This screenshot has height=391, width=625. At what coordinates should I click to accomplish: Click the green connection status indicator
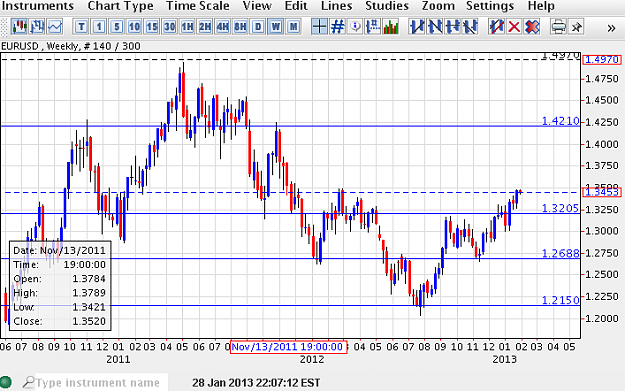tap(6, 382)
